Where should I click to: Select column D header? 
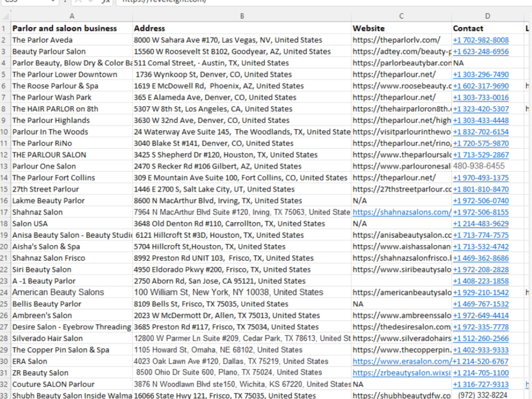point(487,16)
